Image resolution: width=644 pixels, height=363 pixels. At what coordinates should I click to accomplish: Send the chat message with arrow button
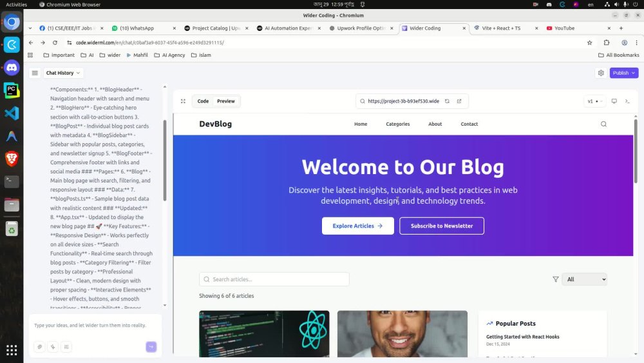point(151,347)
